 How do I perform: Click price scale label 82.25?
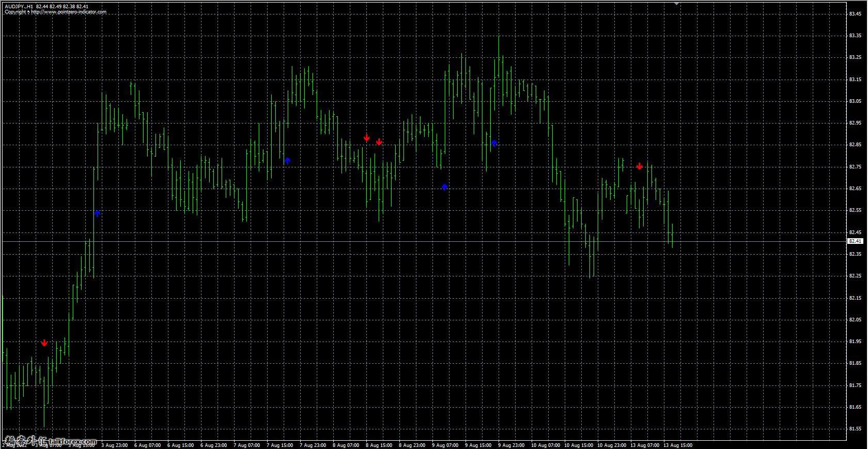(855, 276)
